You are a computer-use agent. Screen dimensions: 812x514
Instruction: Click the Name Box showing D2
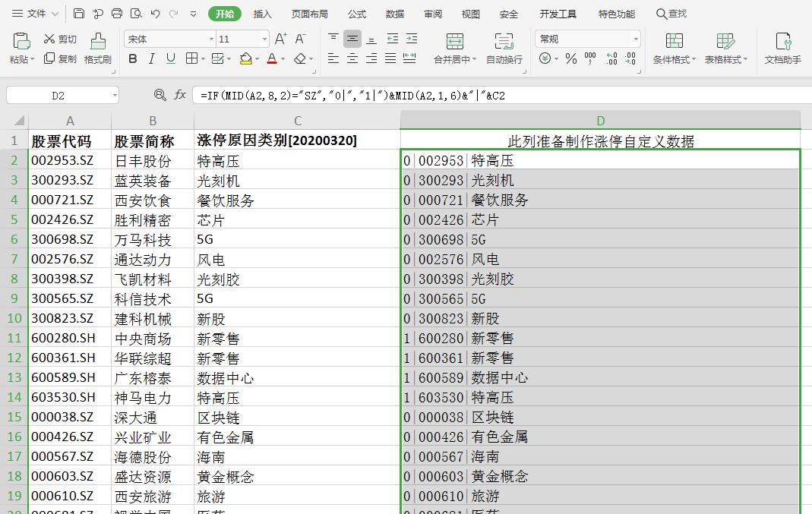(57, 95)
